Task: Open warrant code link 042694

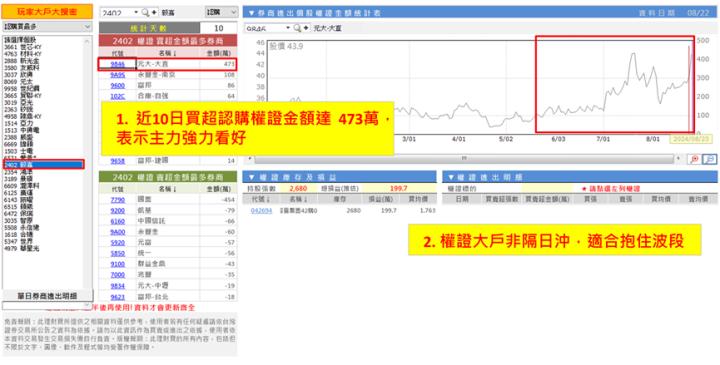Action: [x=260, y=210]
